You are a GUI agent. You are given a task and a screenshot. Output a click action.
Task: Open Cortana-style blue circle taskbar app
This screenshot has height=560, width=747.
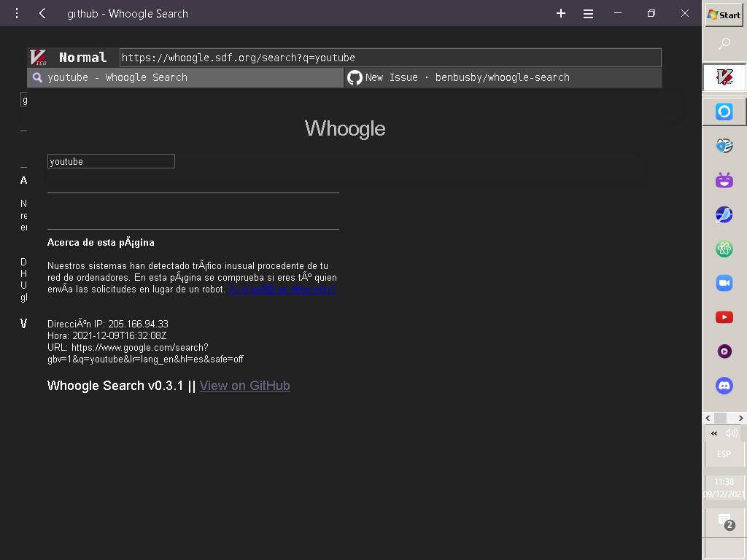click(x=724, y=112)
